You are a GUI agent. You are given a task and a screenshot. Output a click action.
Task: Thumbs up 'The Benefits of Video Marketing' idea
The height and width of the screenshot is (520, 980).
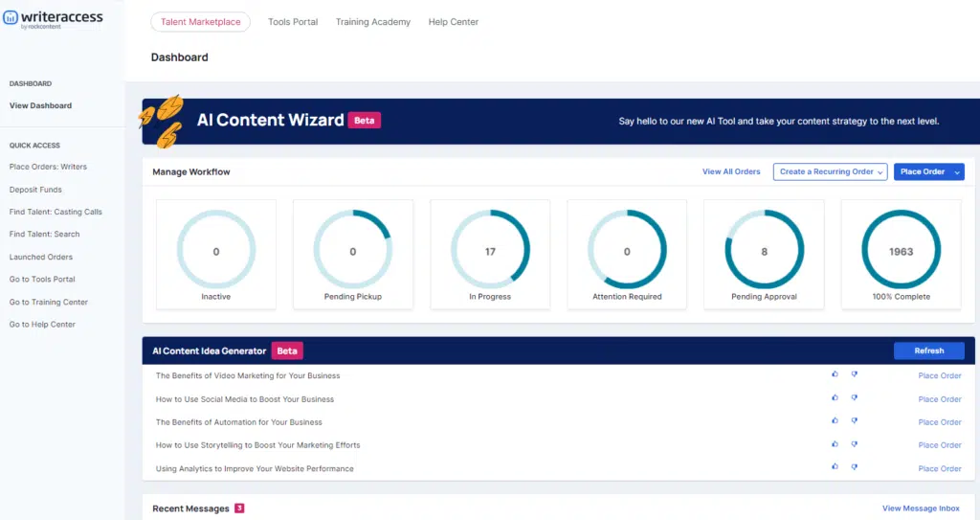(x=835, y=374)
